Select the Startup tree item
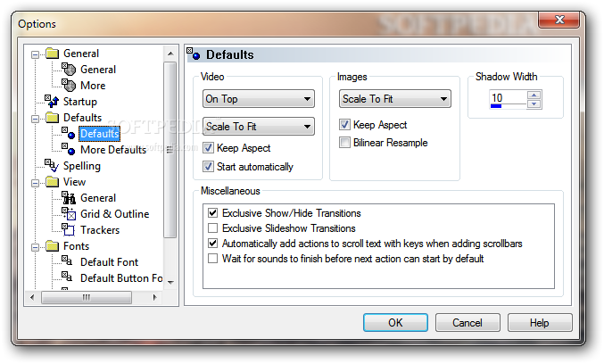Screen dimensions: 604x364 click(x=80, y=102)
